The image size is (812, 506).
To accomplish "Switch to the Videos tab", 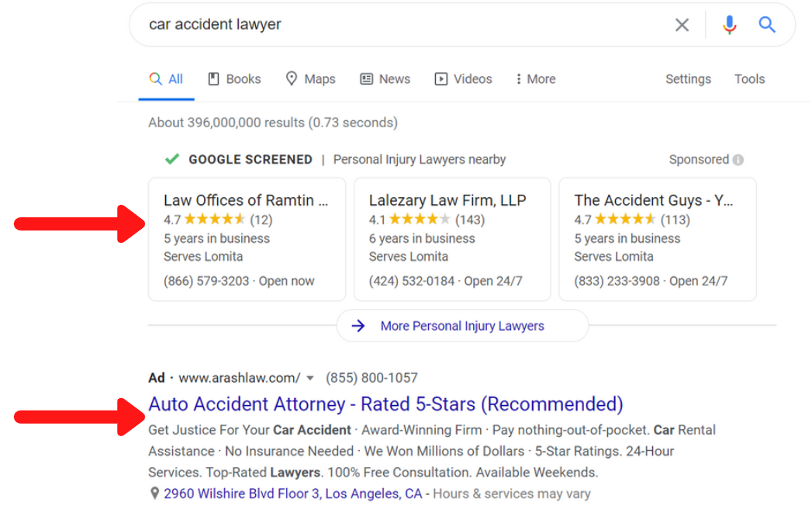I will coord(464,79).
